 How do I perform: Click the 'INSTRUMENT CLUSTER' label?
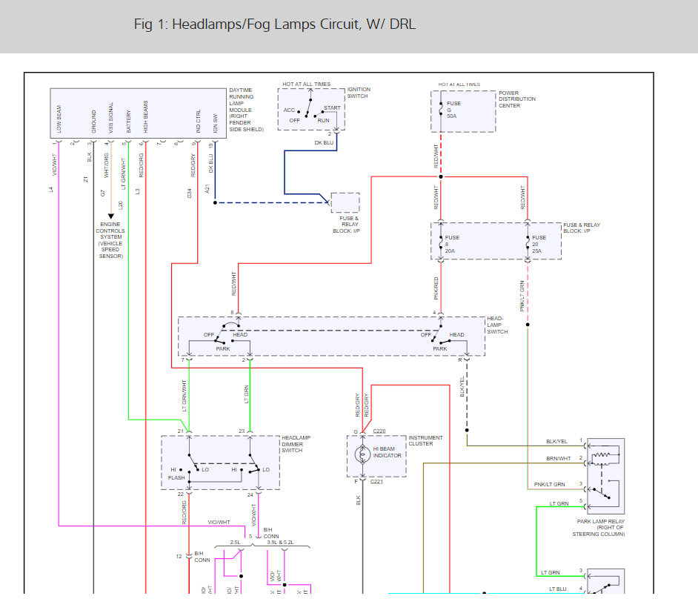point(425,440)
